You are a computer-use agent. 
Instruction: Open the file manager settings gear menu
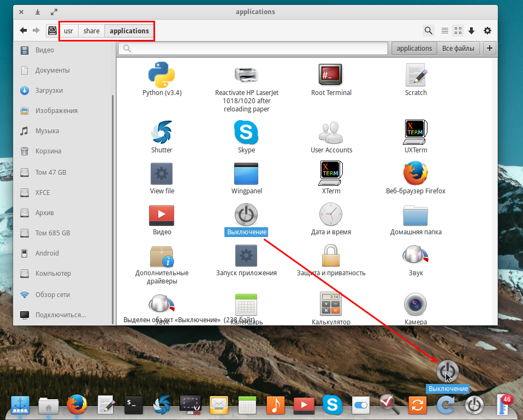488,31
